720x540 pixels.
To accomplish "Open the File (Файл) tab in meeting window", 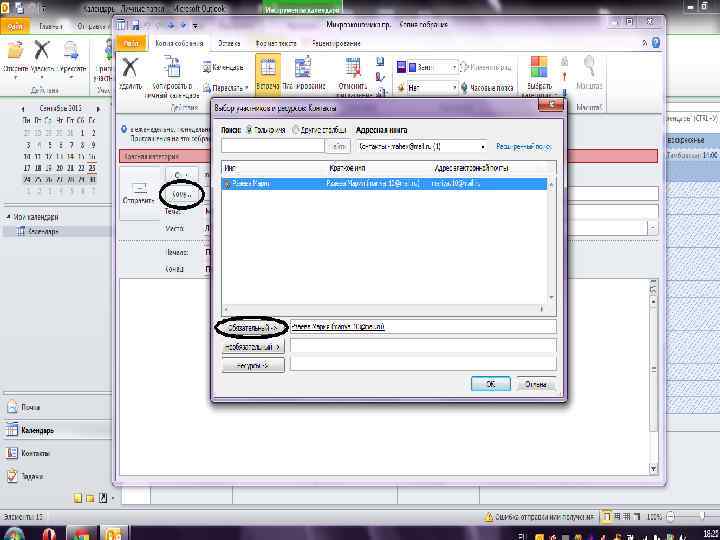I will pyautogui.click(x=131, y=43).
